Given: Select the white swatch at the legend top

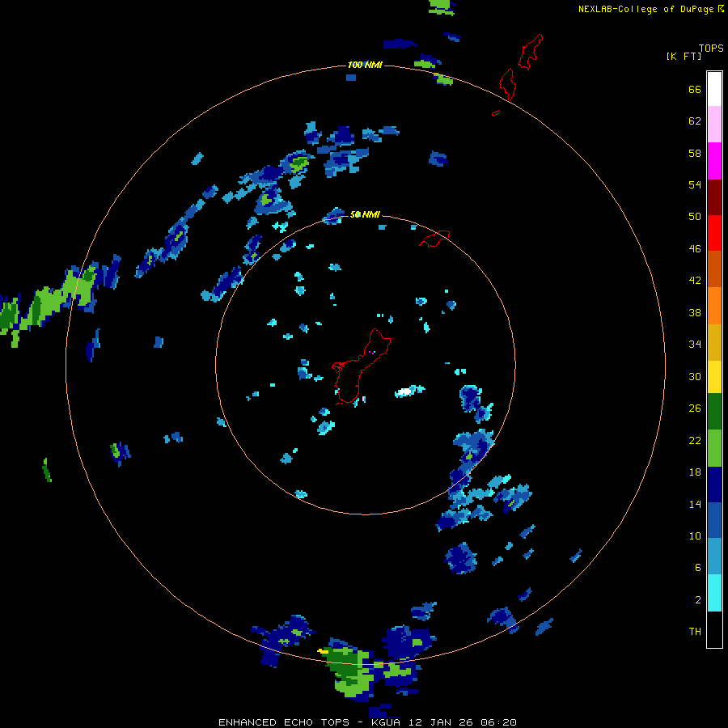Looking at the screenshot, I should coord(714,89).
